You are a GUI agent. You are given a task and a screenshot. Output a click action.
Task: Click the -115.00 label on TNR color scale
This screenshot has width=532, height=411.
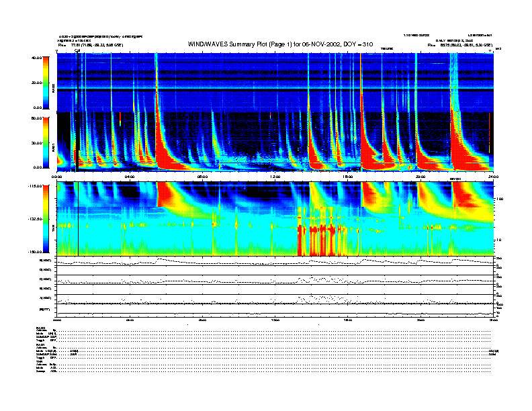[36, 186]
